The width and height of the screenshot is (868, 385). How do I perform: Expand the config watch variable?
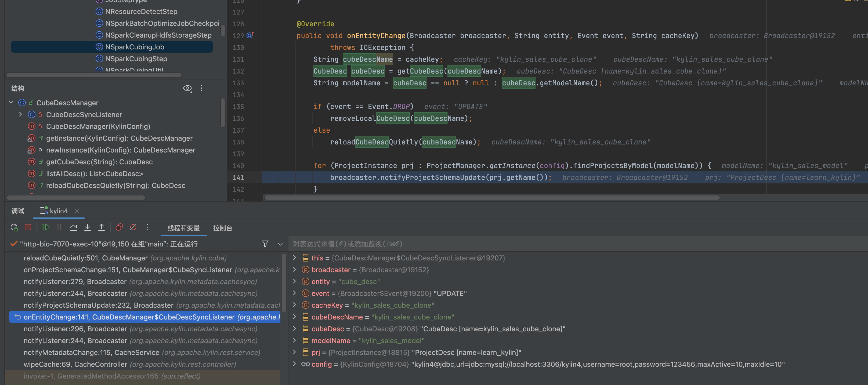[x=295, y=364]
